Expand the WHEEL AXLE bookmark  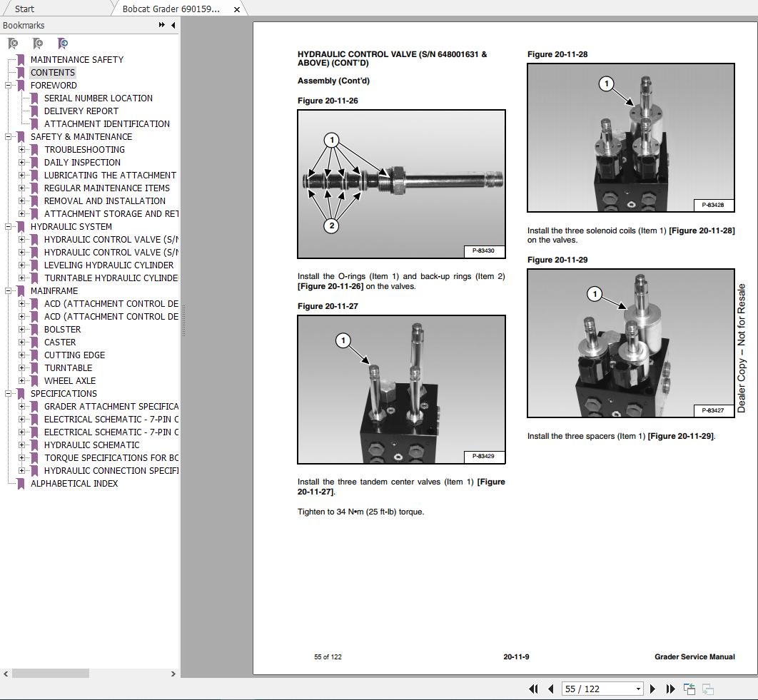point(21,381)
